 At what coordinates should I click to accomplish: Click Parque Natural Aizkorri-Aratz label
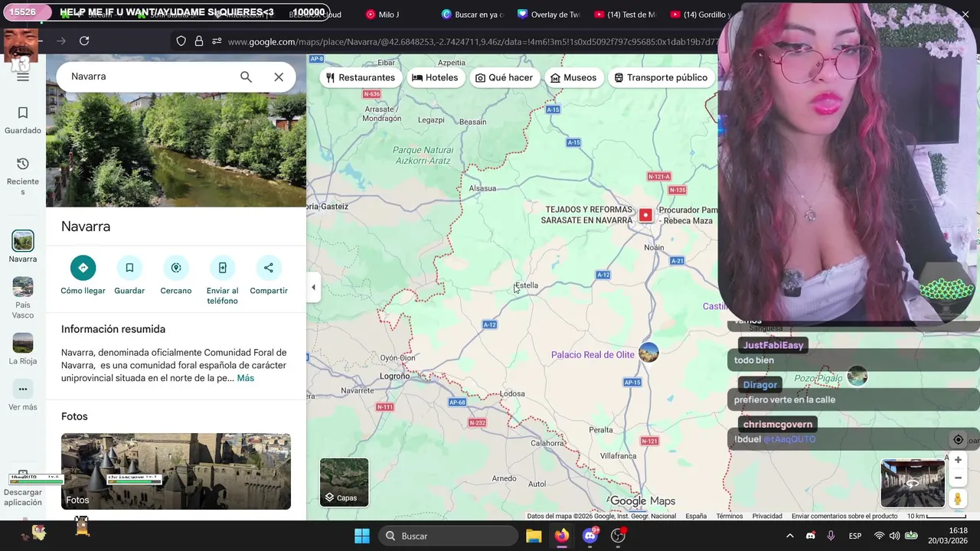pyautogui.click(x=423, y=155)
